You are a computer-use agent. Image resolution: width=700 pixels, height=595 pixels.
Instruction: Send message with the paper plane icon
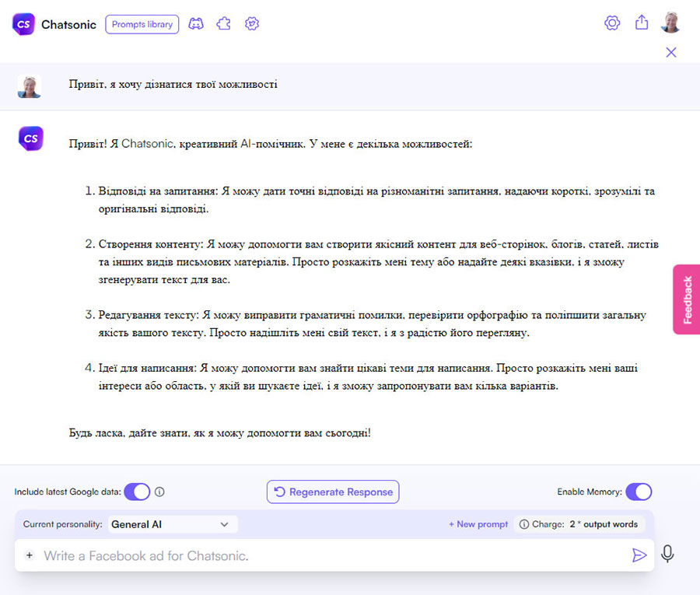pyautogui.click(x=639, y=555)
